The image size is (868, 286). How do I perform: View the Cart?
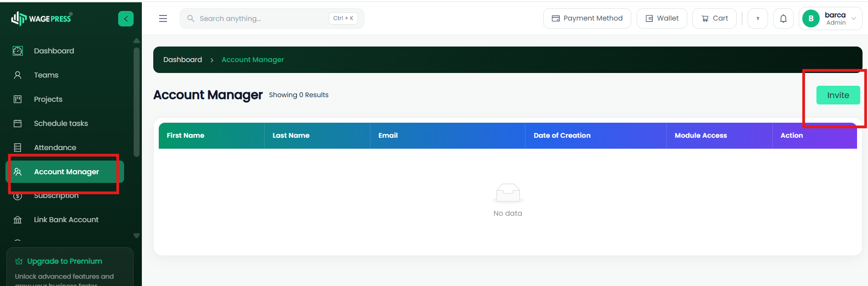714,19
